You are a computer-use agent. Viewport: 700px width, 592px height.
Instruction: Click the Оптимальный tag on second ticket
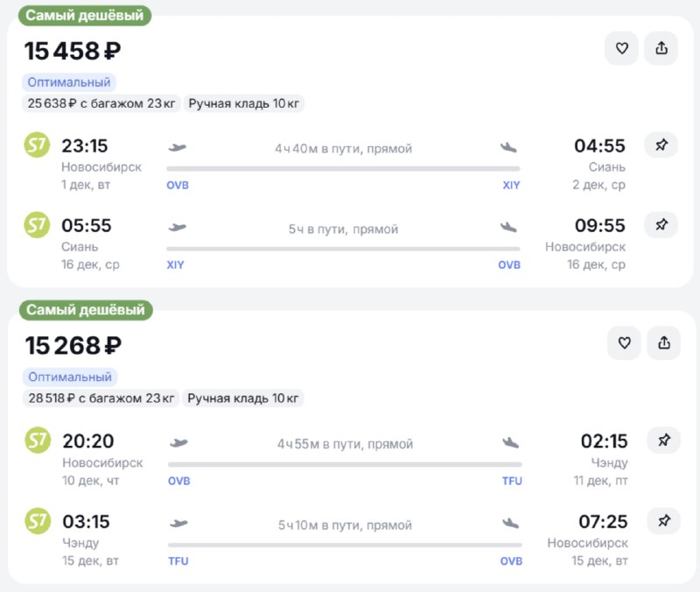pos(70,377)
